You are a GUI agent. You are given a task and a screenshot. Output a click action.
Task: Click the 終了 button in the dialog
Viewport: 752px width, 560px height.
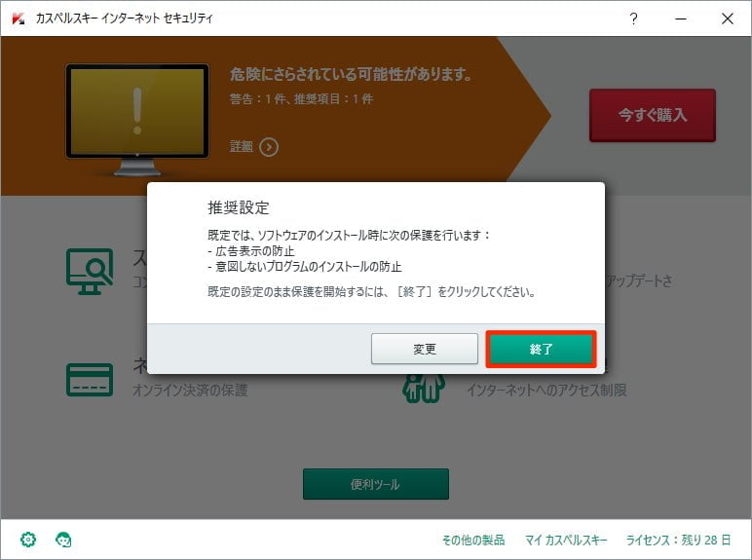pyautogui.click(x=541, y=349)
